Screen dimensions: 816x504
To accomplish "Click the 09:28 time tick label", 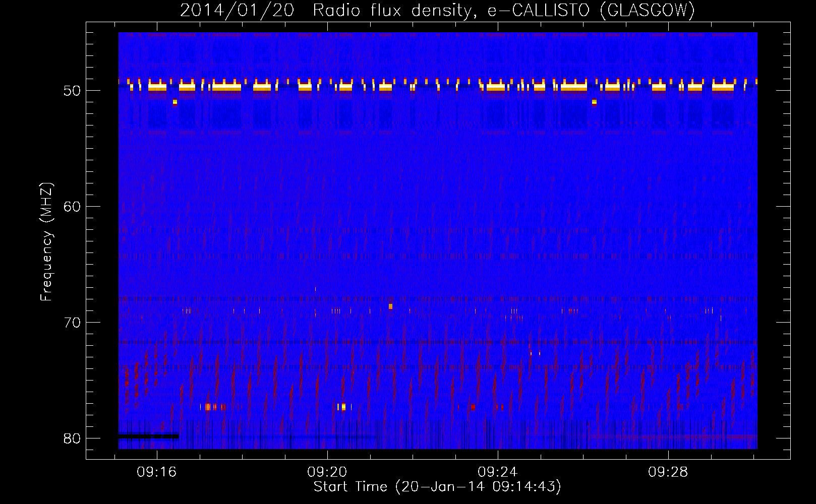I will (x=668, y=472).
